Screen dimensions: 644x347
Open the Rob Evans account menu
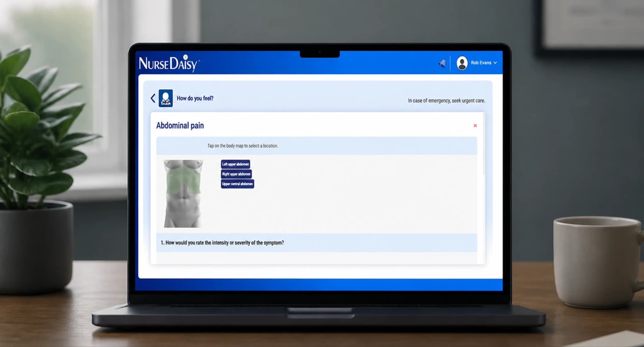click(x=477, y=63)
